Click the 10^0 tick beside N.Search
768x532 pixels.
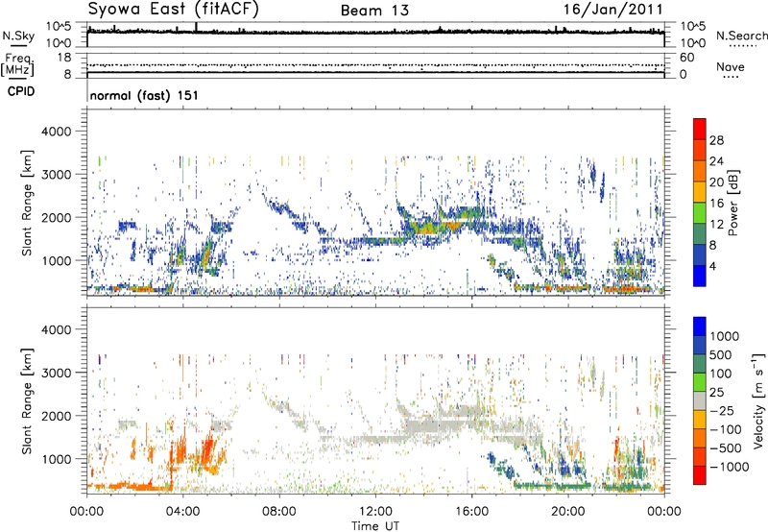tap(693, 43)
